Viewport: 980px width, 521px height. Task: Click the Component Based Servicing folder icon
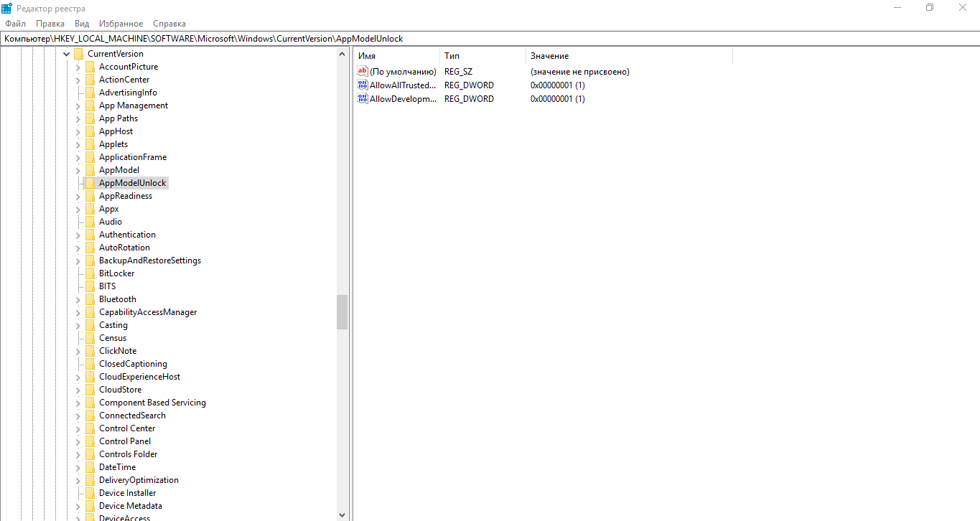pos(90,403)
